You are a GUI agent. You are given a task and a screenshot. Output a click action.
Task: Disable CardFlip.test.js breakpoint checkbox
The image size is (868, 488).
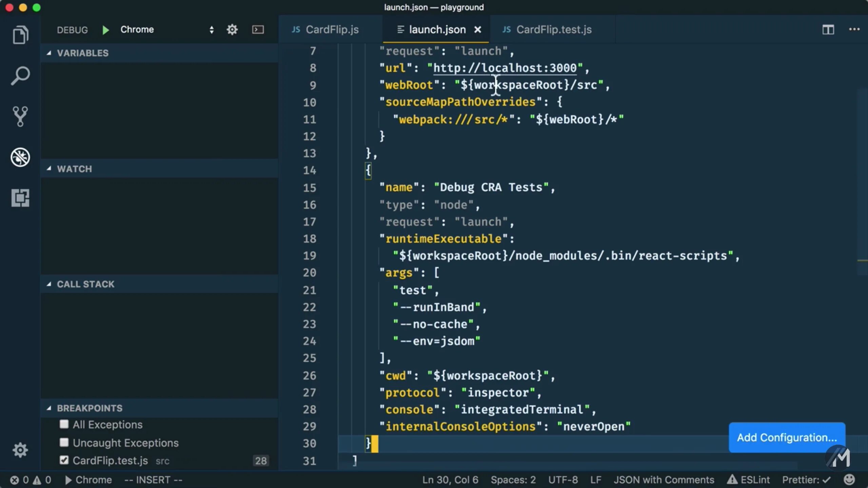64,460
